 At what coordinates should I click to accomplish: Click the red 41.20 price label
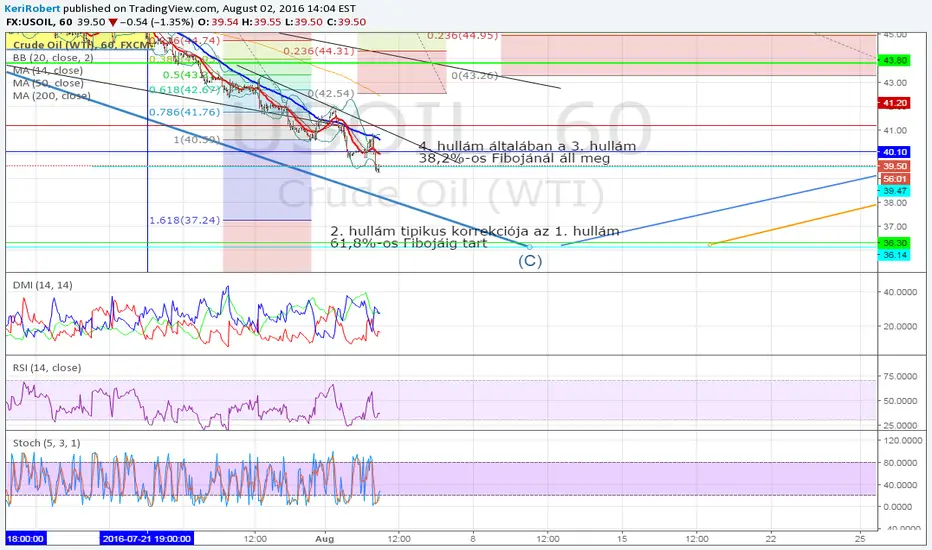[x=894, y=103]
